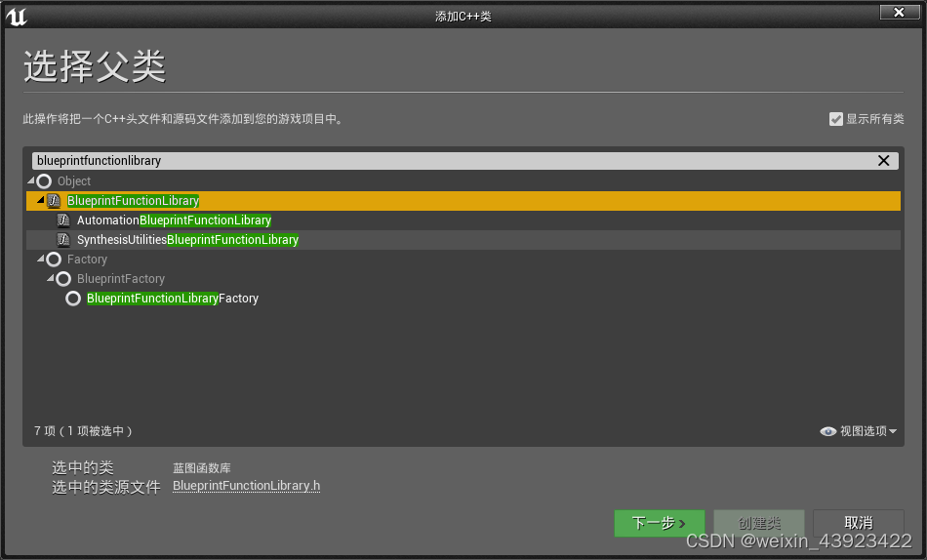This screenshot has width=927, height=560.
Task: Select the BlueprintFactory row label
Action: 121,278
